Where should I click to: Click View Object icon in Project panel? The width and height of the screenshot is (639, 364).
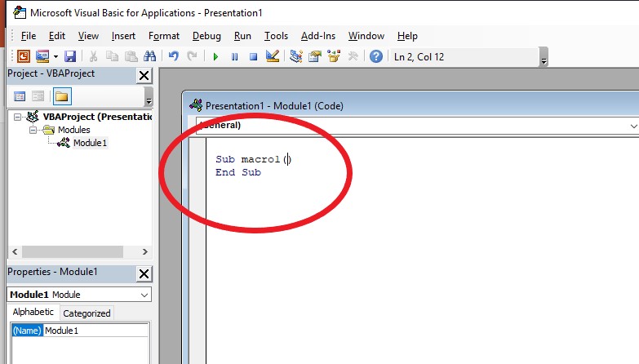(38, 96)
